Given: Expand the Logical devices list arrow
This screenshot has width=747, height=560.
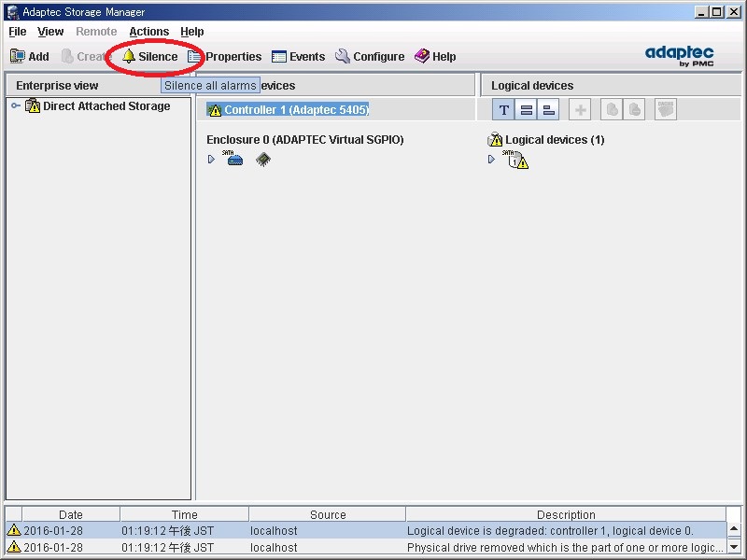Looking at the screenshot, I should point(492,160).
